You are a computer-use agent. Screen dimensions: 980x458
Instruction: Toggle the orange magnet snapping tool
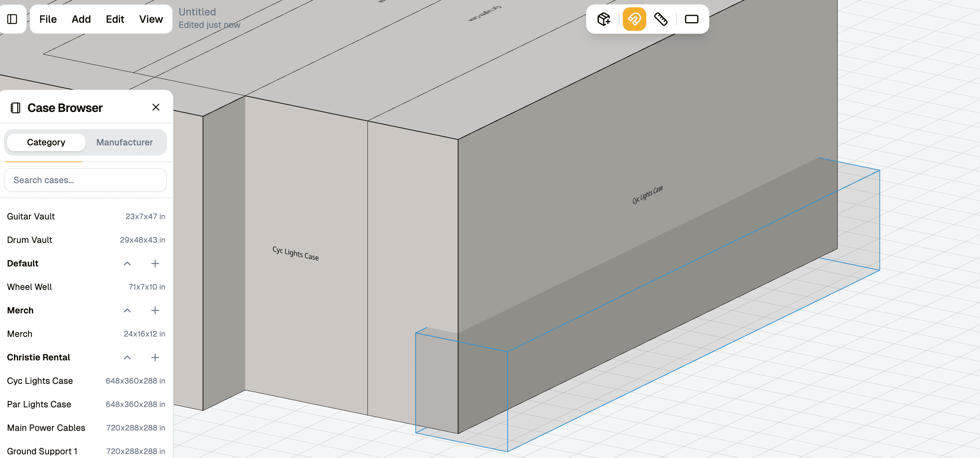pos(634,19)
